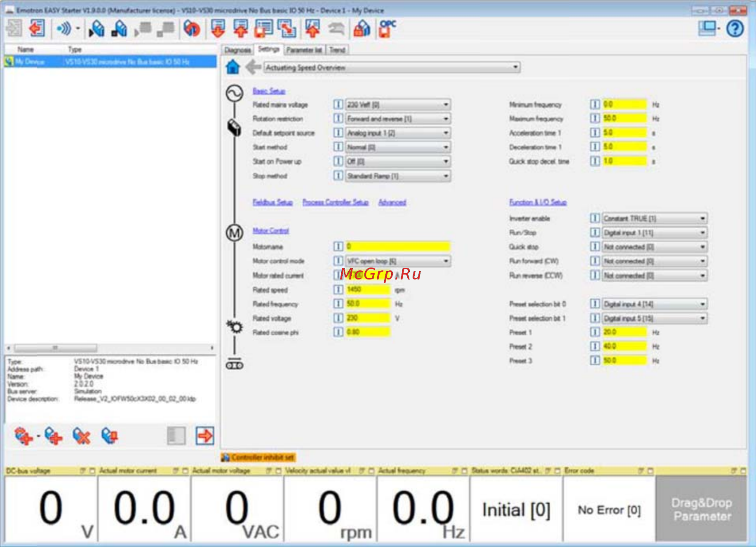Click the Preset 3 frequency field
The image size is (756, 547).
click(x=625, y=361)
